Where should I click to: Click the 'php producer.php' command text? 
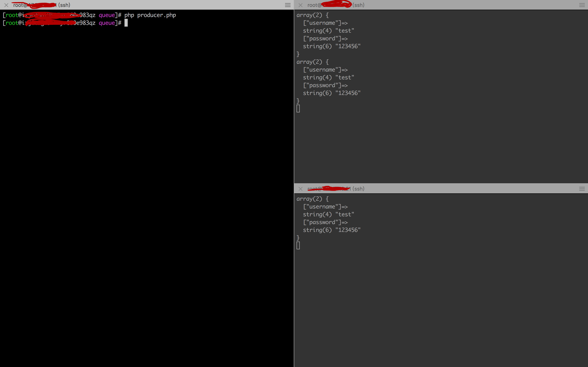[x=150, y=15]
